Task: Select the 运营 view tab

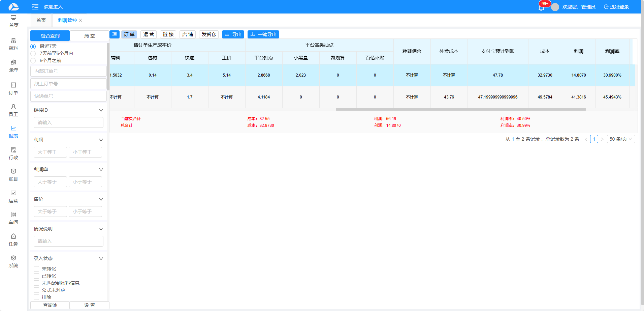Action: 149,34
